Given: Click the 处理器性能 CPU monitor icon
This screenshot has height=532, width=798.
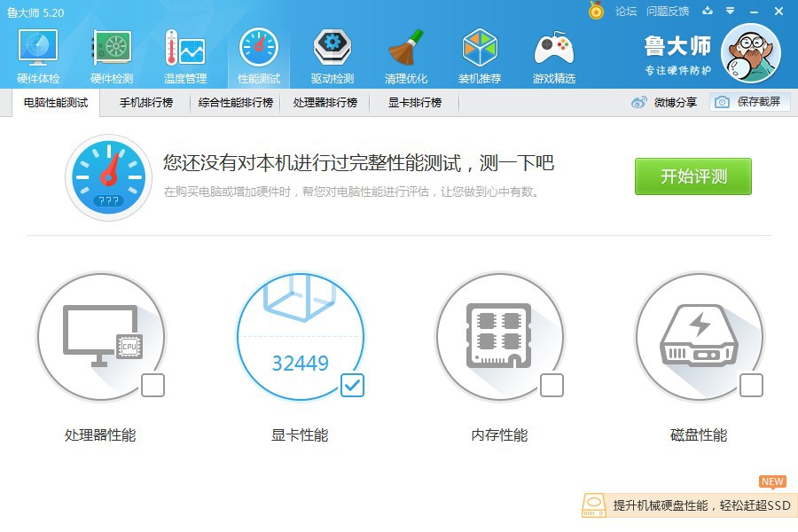Looking at the screenshot, I should (x=102, y=335).
